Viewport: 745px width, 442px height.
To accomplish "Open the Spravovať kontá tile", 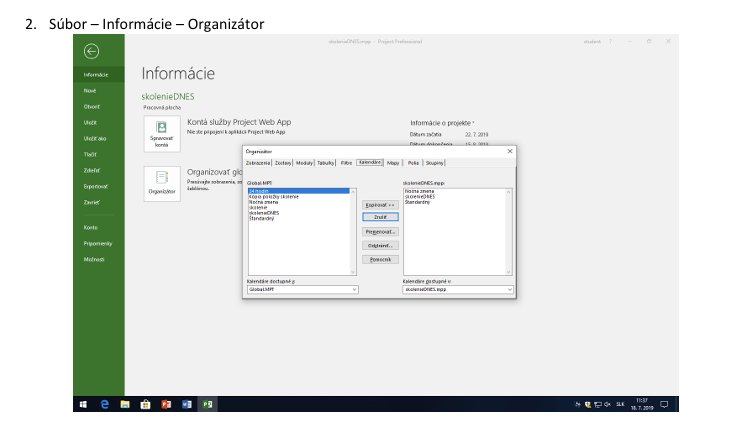I will [x=162, y=134].
